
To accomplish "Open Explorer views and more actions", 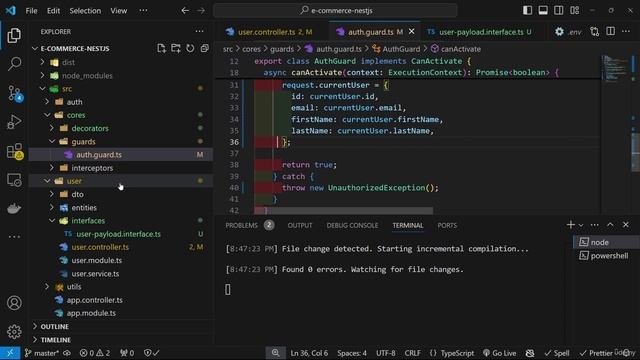I will click(x=199, y=31).
